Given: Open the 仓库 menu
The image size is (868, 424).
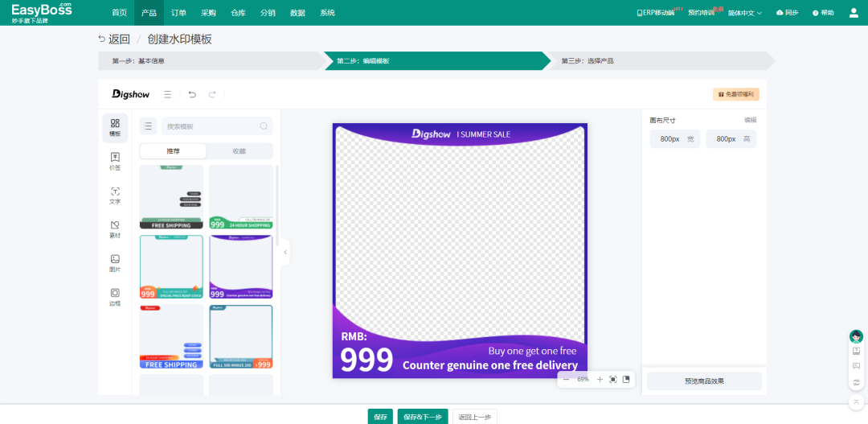Looking at the screenshot, I should (239, 13).
